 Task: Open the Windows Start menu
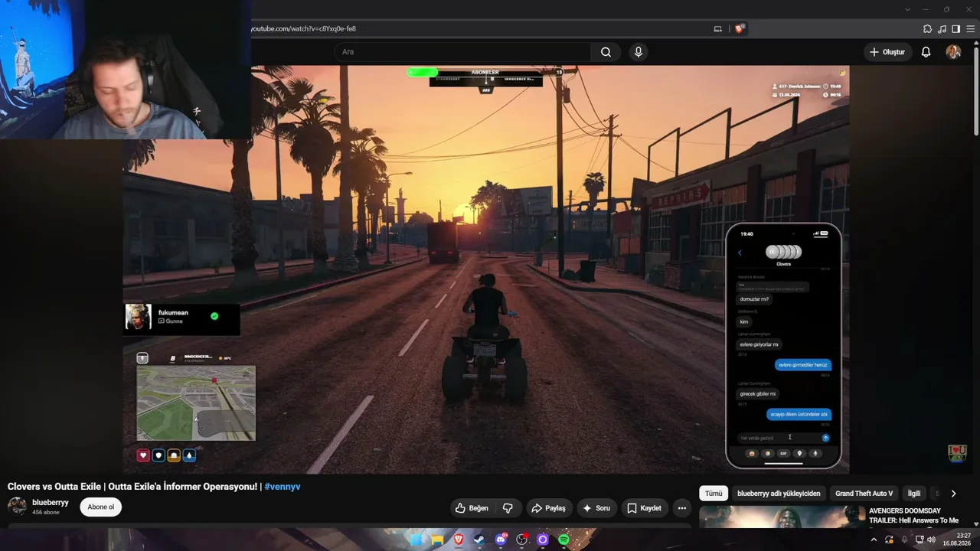tap(416, 540)
